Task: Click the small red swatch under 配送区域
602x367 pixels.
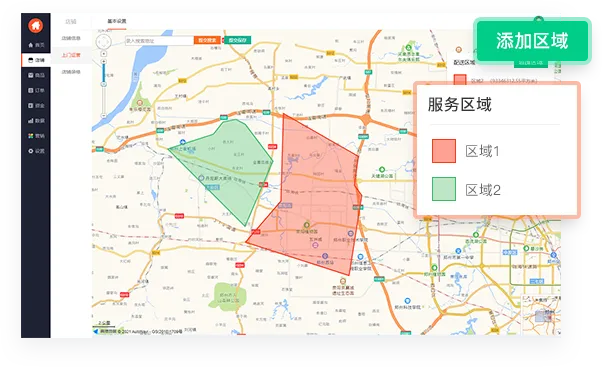Action: click(x=460, y=79)
